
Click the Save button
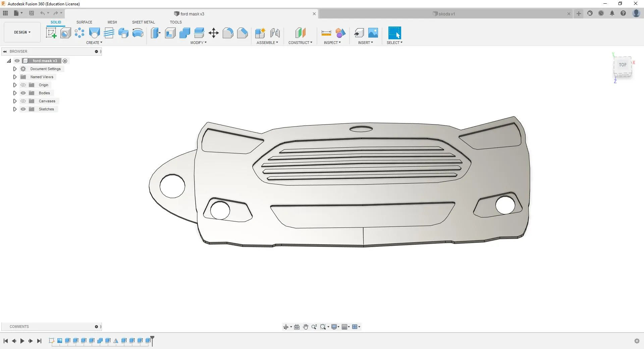pyautogui.click(x=32, y=13)
